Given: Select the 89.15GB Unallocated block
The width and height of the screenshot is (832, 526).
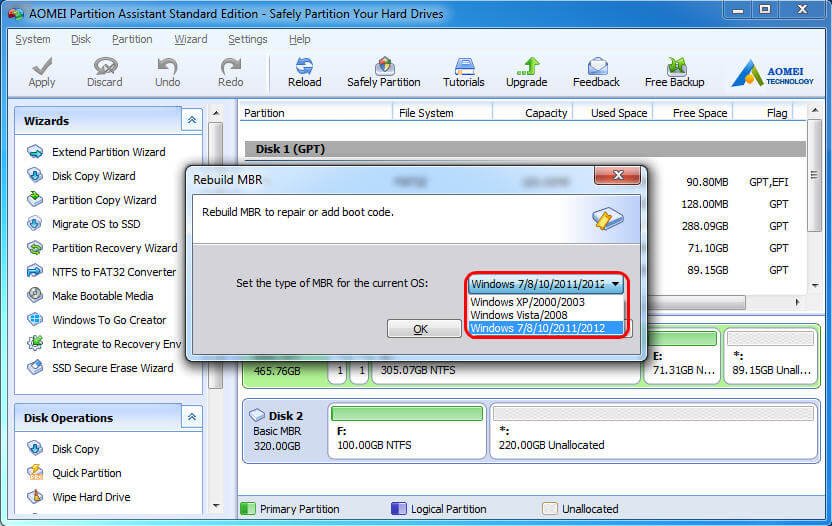Looking at the screenshot, I should pos(770,356).
